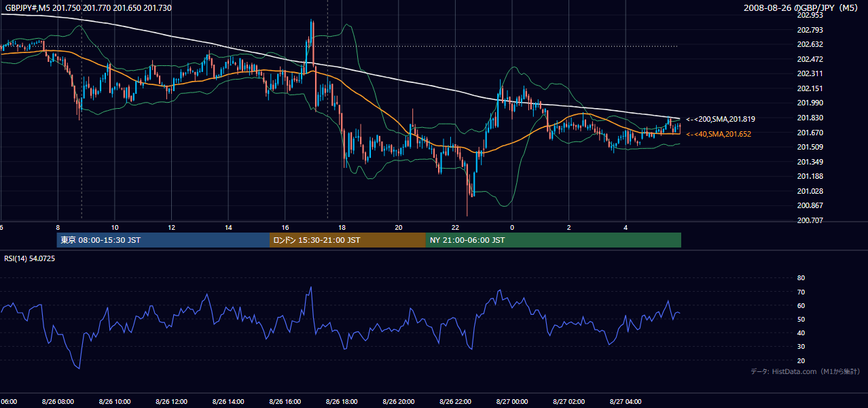
Task: Select price level 201.990
Action: [810, 103]
